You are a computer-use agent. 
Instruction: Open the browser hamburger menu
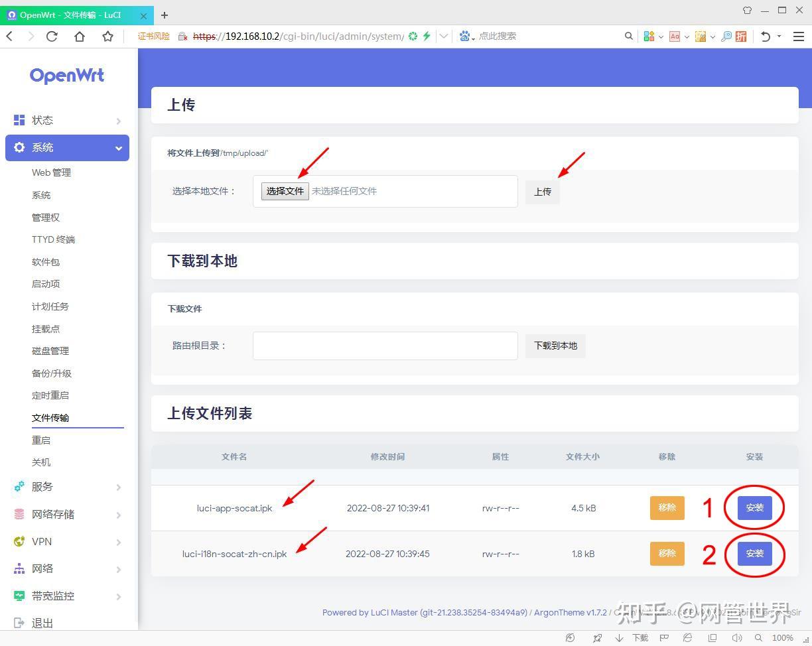click(799, 36)
